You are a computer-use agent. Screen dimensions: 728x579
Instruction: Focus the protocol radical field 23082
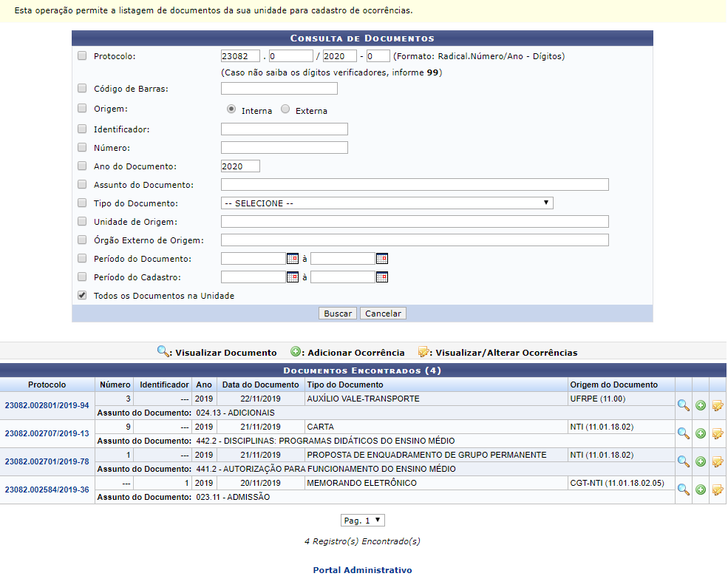click(x=240, y=56)
